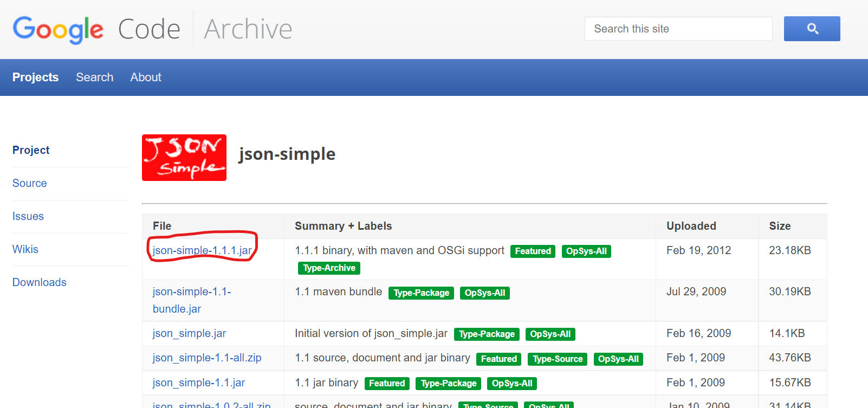Click OpSys-All label on the 1.1.1 binary row
Screen dimensions: 868x408
pyautogui.click(x=586, y=251)
